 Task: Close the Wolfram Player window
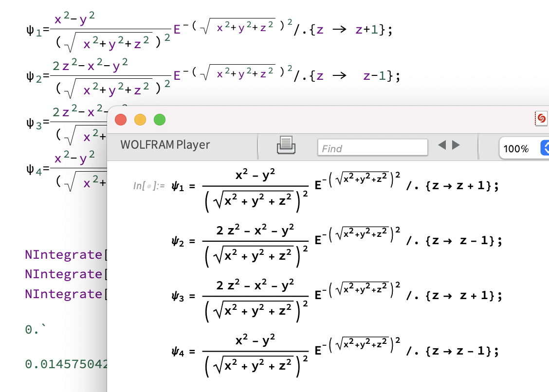point(121,119)
